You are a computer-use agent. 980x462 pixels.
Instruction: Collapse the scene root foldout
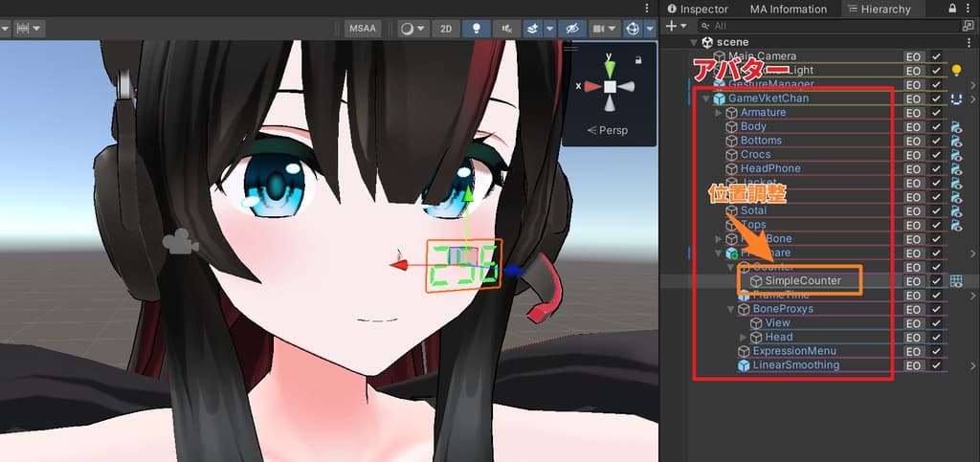[x=693, y=42]
